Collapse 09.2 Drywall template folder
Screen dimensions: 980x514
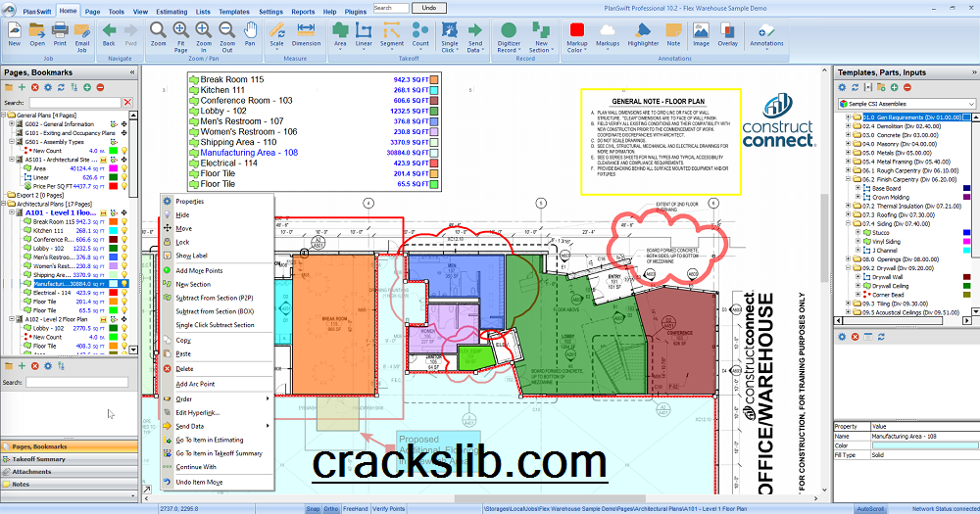848,268
